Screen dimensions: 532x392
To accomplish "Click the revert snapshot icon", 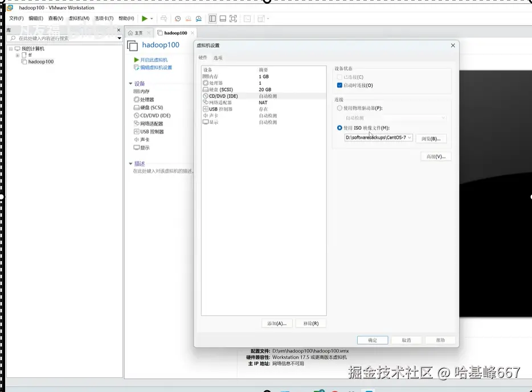I will click(x=189, y=18).
